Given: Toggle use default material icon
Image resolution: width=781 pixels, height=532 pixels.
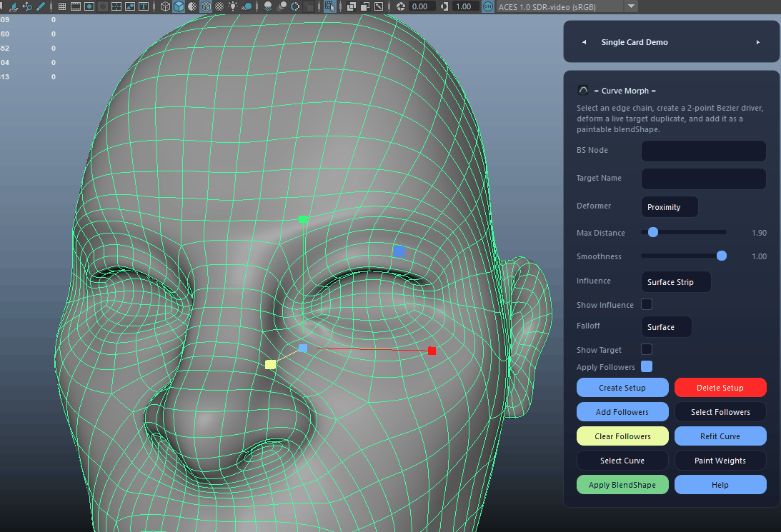Looking at the screenshot, I should click(192, 6).
